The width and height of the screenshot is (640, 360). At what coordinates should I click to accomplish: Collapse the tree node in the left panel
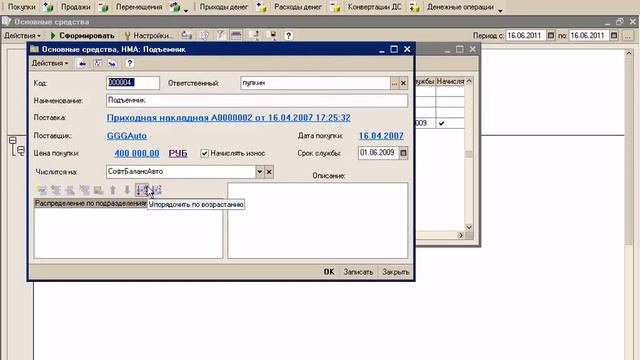13,140
